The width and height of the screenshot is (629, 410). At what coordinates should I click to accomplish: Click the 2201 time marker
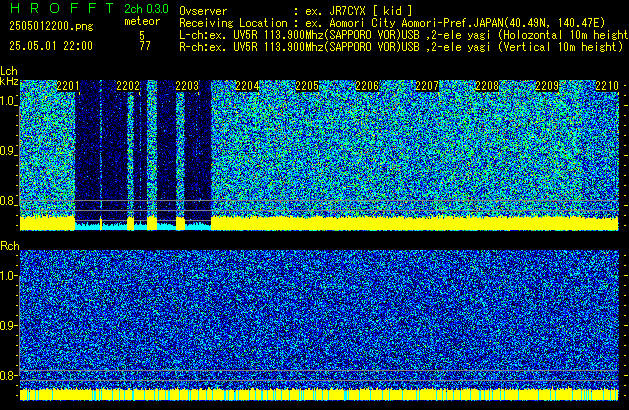[x=68, y=86]
